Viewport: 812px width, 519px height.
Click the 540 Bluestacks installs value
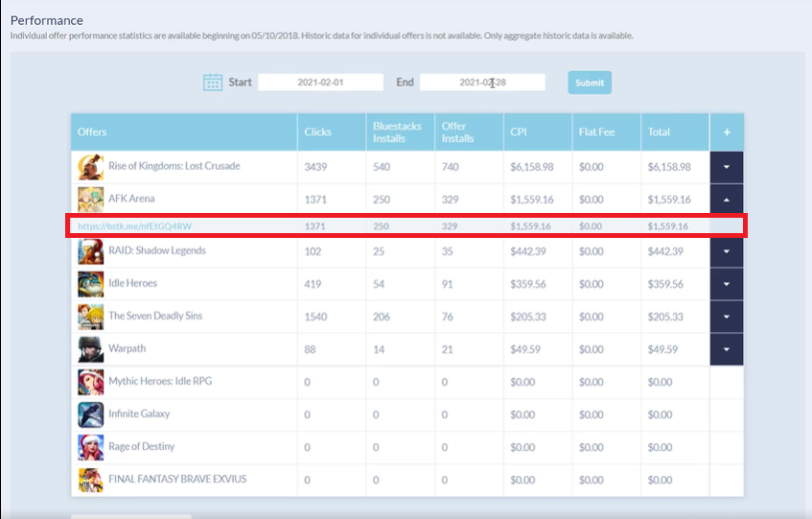tap(382, 167)
